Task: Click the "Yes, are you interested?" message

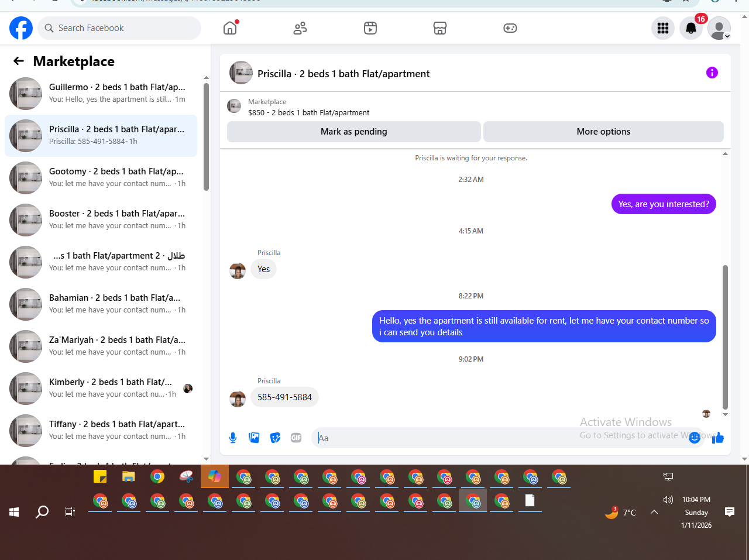Action: coord(664,204)
